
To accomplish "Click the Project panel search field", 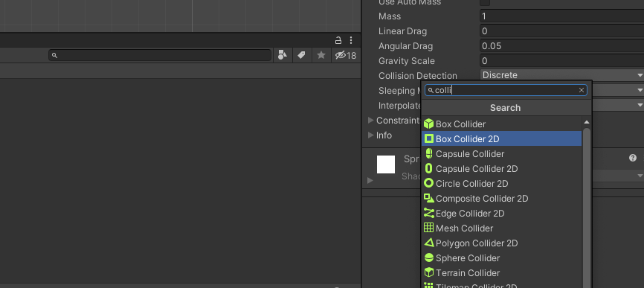I will [160, 55].
